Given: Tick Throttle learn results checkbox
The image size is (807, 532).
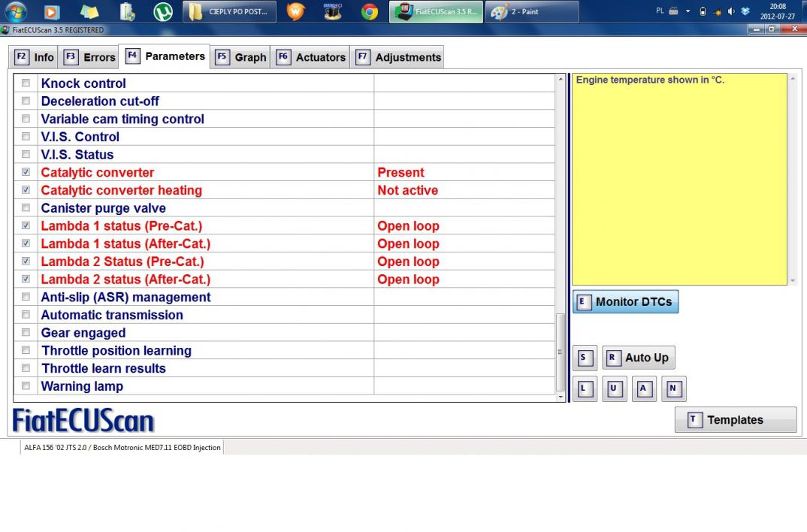Looking at the screenshot, I should pyautogui.click(x=26, y=368).
